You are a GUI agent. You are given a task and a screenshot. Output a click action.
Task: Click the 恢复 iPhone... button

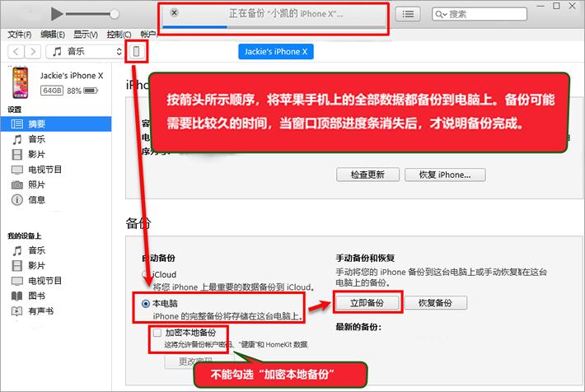coord(445,175)
